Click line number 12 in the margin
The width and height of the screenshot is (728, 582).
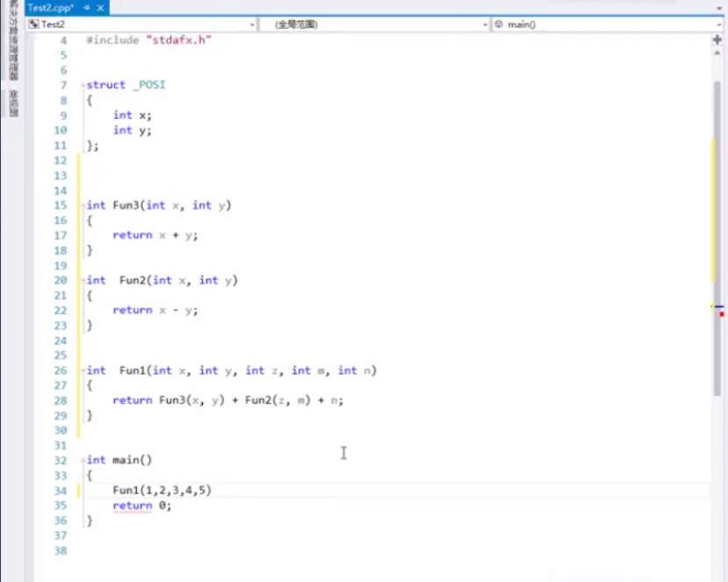(61, 161)
